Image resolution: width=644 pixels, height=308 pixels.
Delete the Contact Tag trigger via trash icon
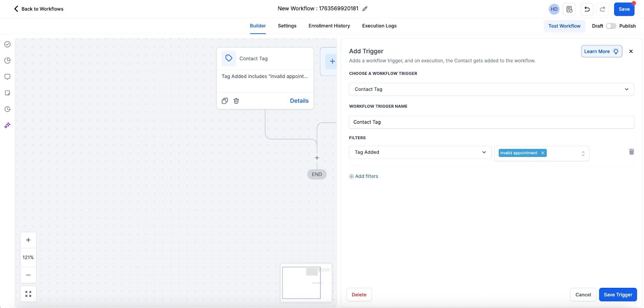pos(236,101)
